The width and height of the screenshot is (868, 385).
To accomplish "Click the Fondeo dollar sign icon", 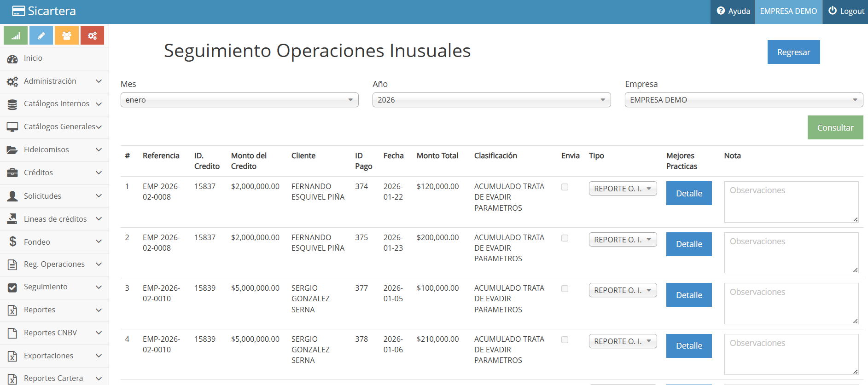I will (x=13, y=241).
